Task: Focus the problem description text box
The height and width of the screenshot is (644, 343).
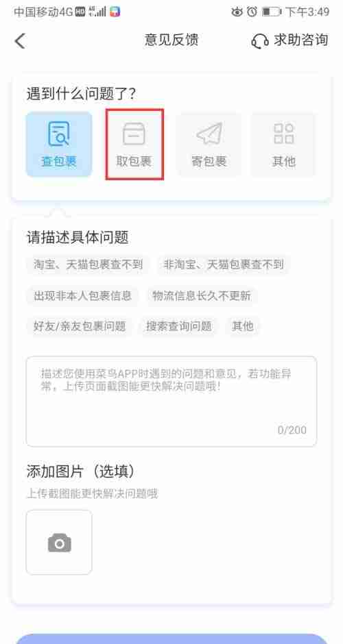Action: pos(171,401)
